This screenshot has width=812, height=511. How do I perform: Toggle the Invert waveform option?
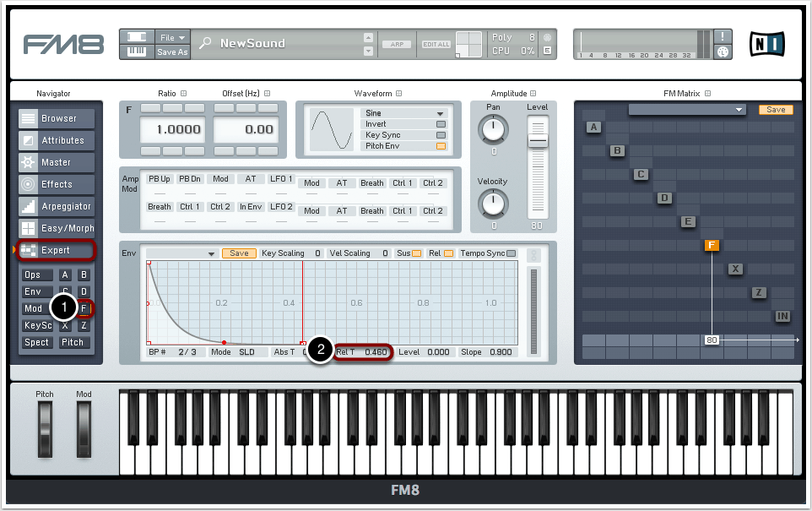pos(441,124)
